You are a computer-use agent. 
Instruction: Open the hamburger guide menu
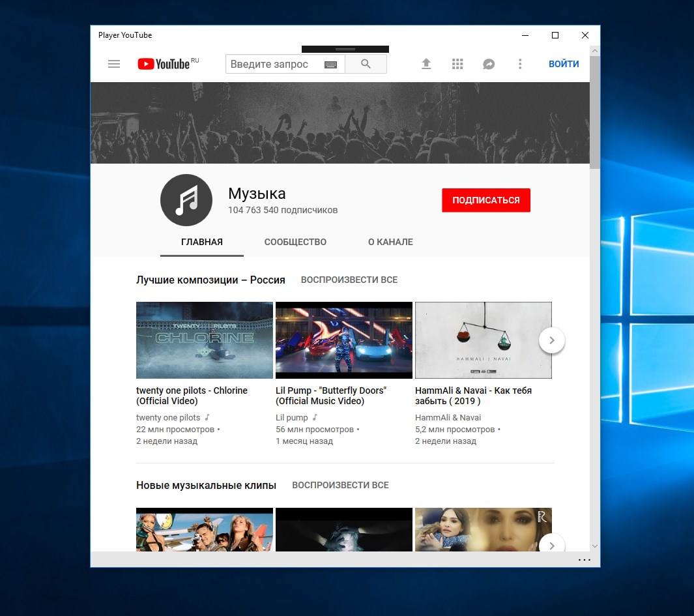[114, 64]
